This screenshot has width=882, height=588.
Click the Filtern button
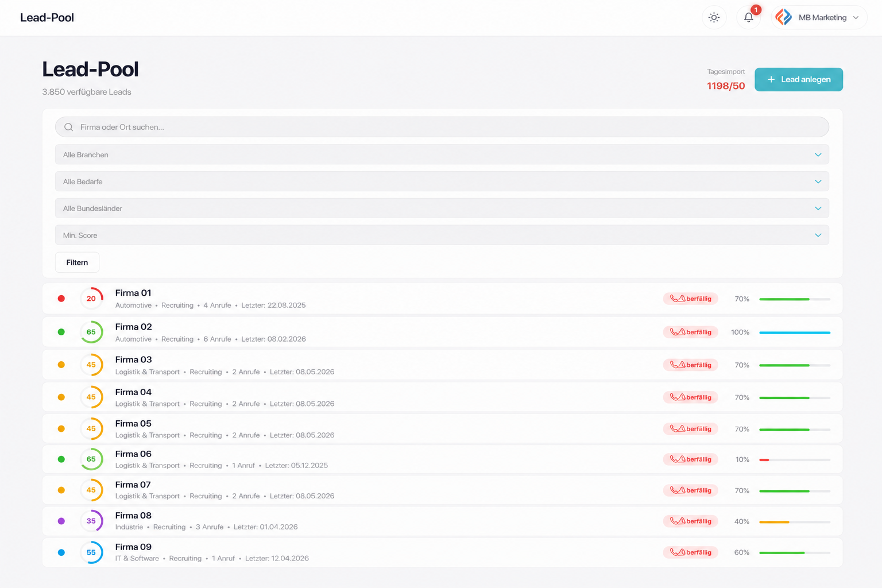pyautogui.click(x=77, y=262)
